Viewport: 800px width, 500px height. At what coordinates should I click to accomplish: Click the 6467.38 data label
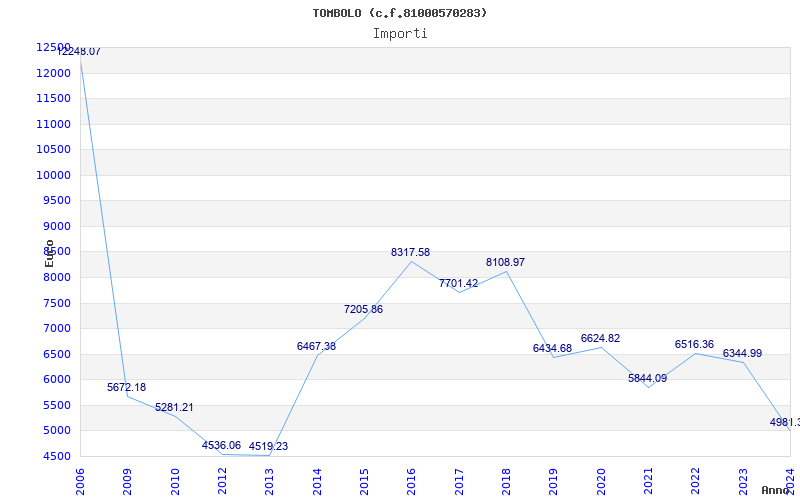coord(316,346)
